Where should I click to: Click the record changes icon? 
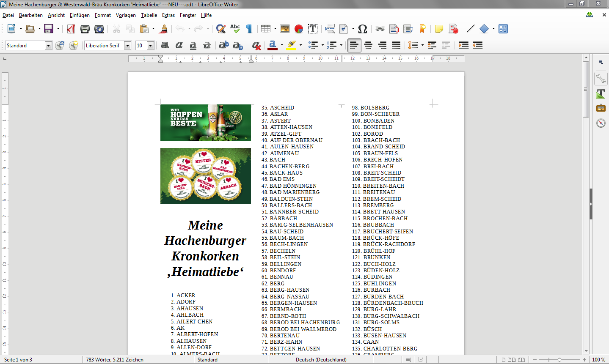tap(453, 29)
